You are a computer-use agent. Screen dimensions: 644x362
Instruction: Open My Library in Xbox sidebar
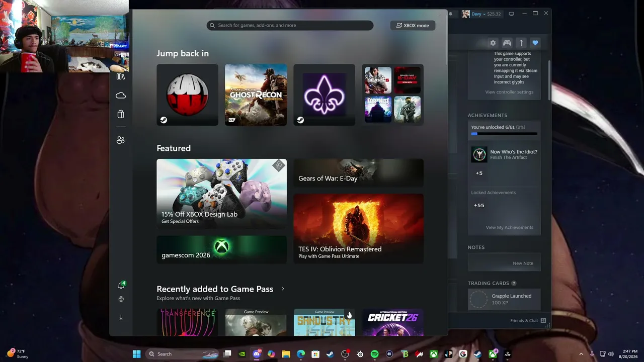pos(121,76)
